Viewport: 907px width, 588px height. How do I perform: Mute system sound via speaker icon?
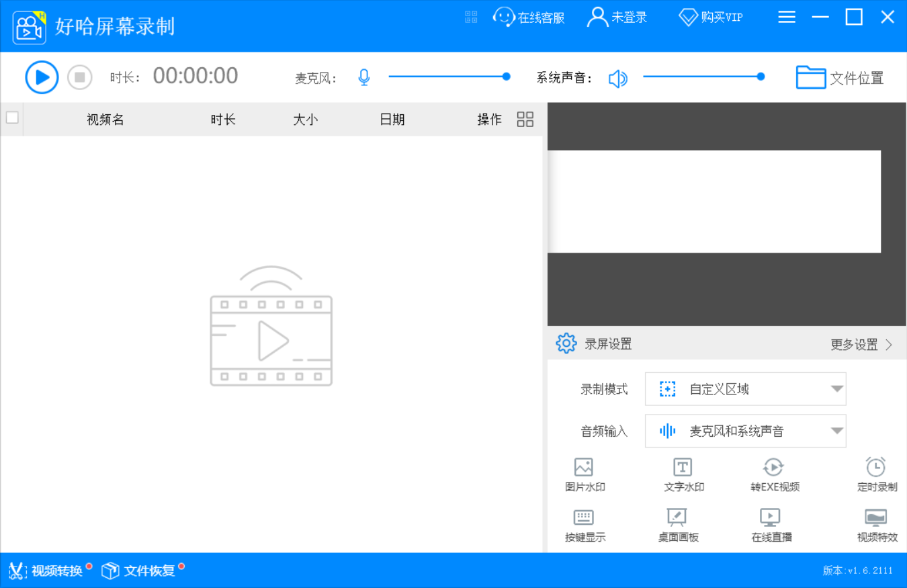click(x=617, y=79)
